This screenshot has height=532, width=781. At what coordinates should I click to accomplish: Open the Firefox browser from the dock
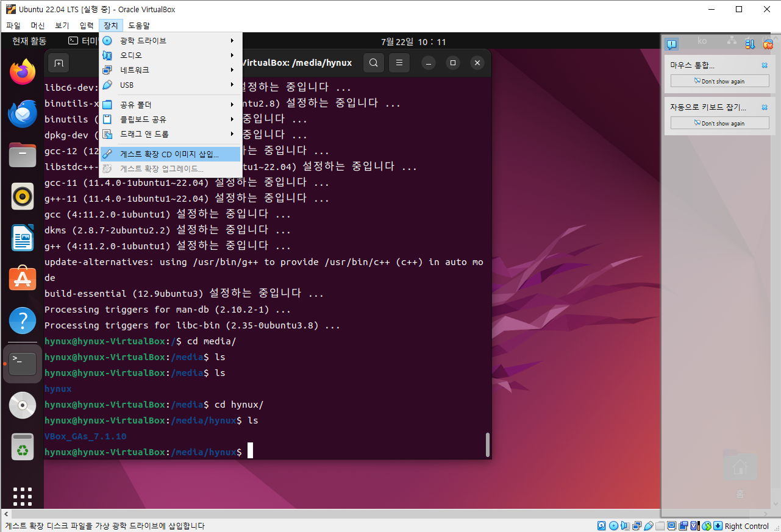click(x=23, y=73)
